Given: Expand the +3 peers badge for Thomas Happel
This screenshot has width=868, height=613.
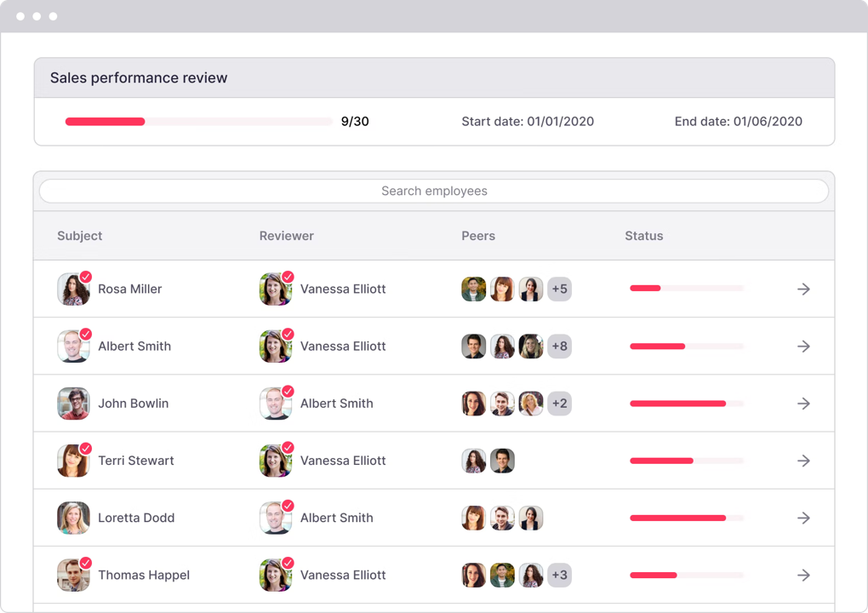Looking at the screenshot, I should coord(559,575).
